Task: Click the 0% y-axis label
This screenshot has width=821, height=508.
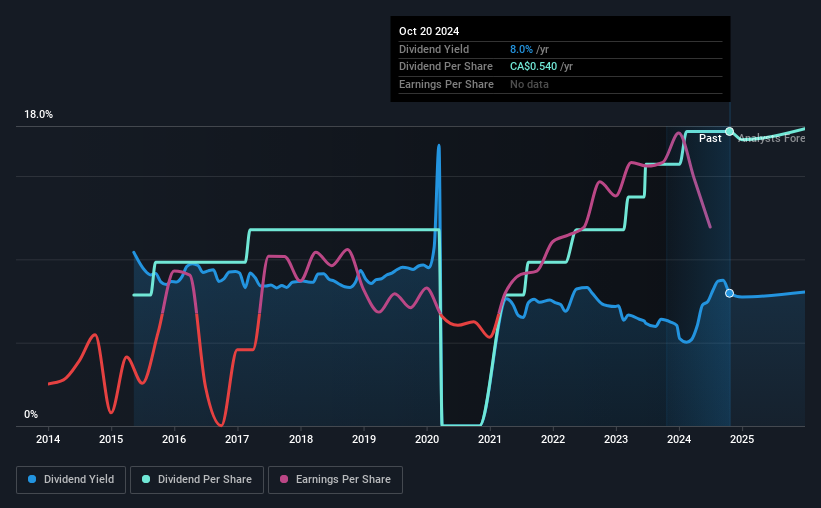Action: point(31,415)
